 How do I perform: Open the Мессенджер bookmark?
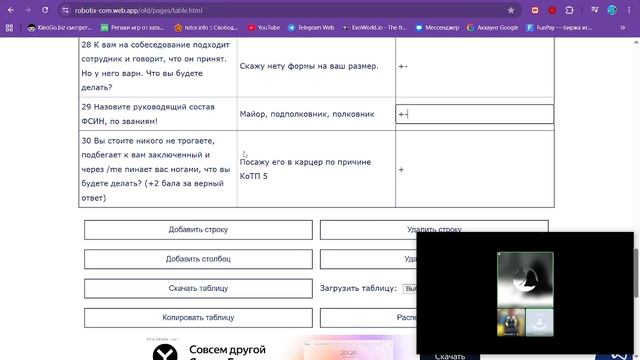click(437, 28)
